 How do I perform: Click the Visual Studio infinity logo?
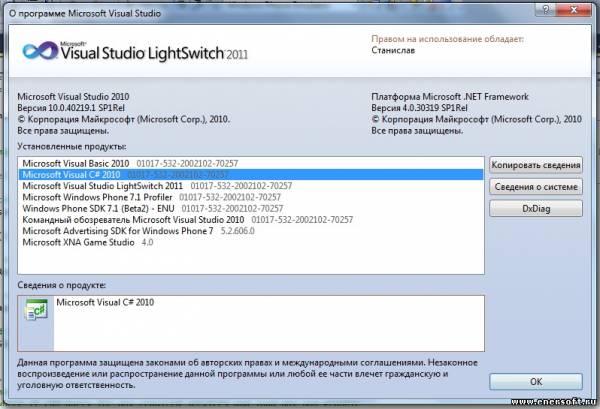(x=40, y=51)
